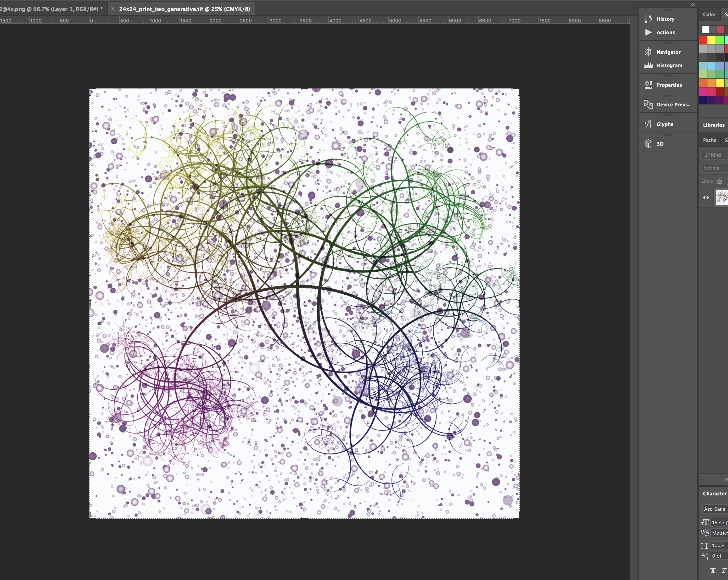The height and width of the screenshot is (580, 728).
Task: Open the Actions panel
Action: pyautogui.click(x=665, y=32)
